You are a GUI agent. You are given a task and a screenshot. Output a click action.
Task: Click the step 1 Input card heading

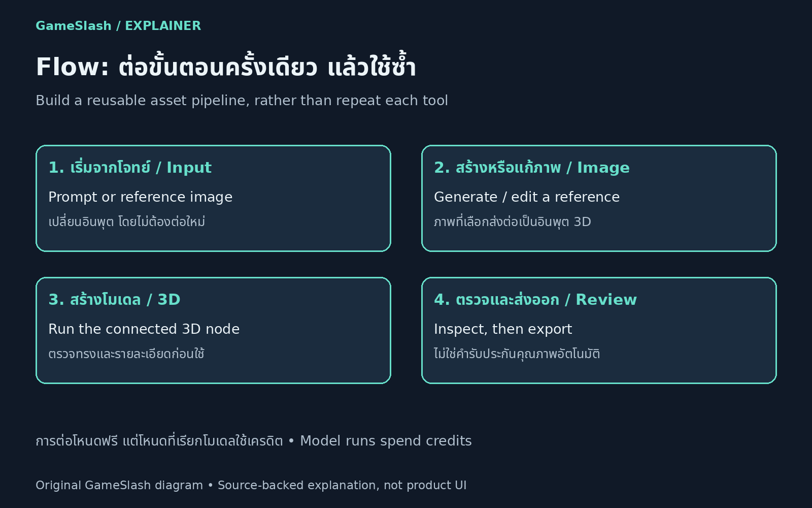pyautogui.click(x=130, y=167)
